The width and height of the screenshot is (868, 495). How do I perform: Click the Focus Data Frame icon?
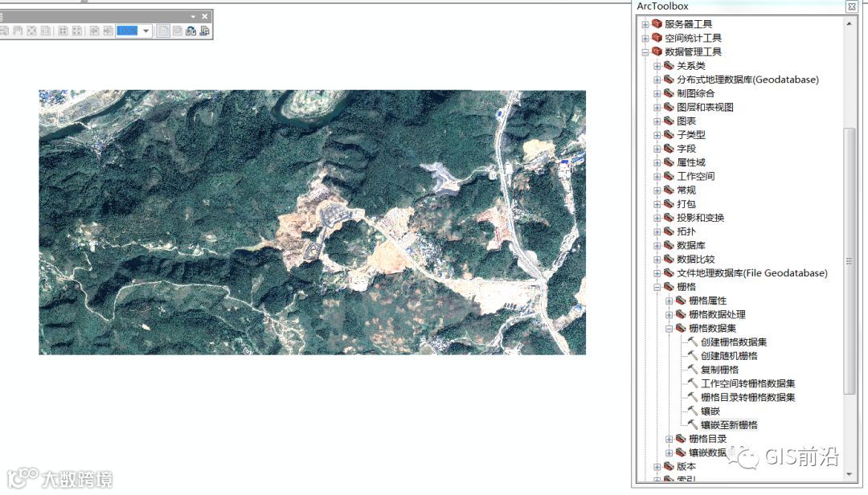coord(177,31)
